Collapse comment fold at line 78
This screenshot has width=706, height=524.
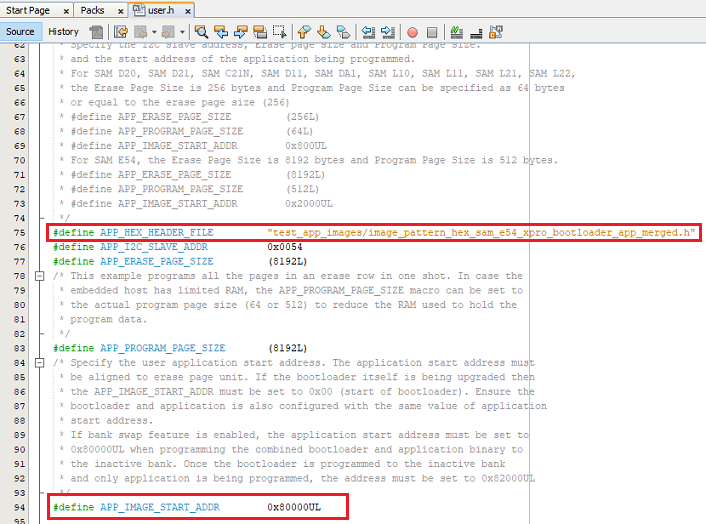40,276
